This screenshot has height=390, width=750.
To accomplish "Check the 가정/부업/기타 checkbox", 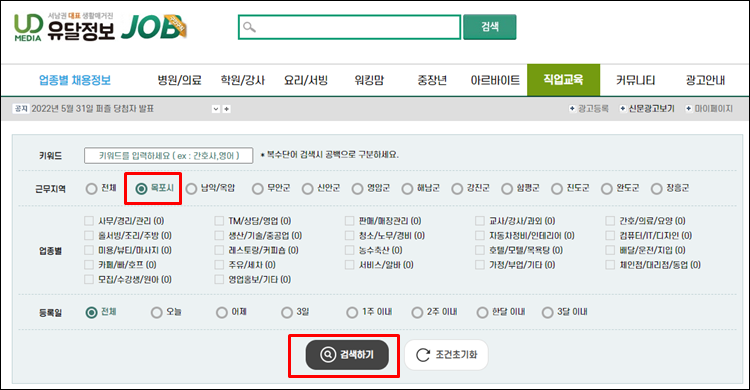I will point(480,265).
